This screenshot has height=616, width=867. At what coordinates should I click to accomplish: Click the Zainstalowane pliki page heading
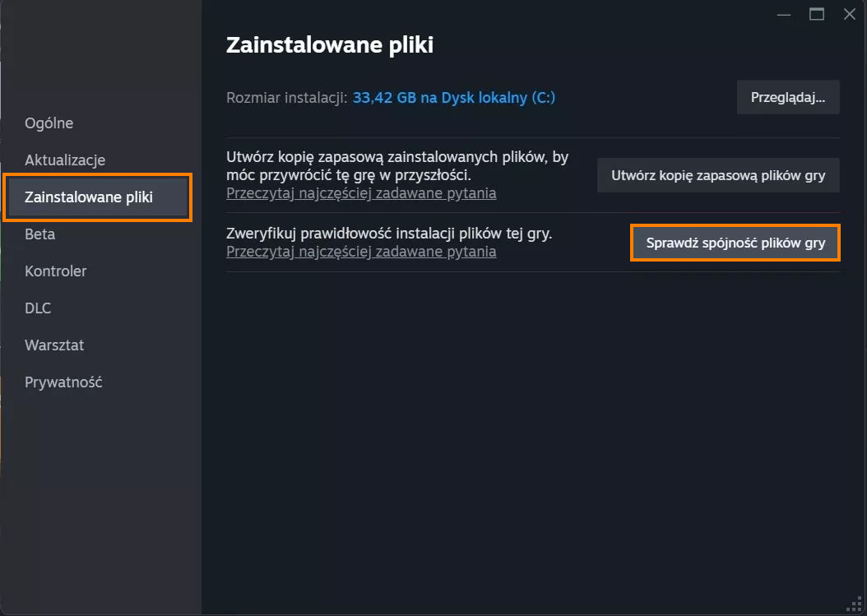(x=330, y=44)
